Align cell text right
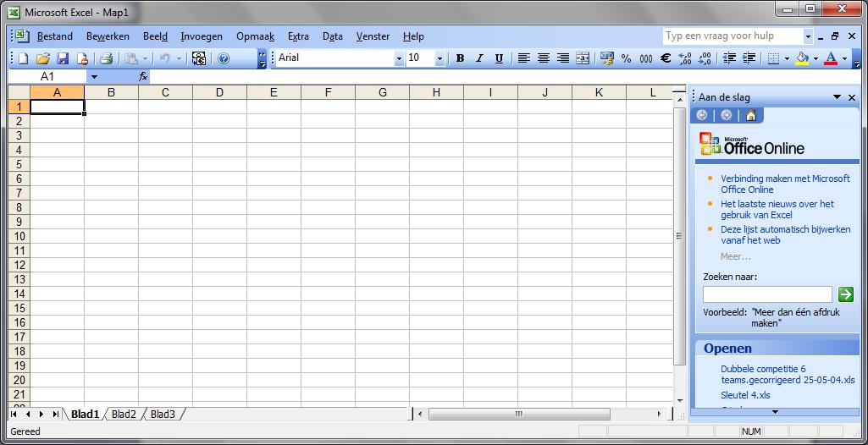 click(563, 58)
